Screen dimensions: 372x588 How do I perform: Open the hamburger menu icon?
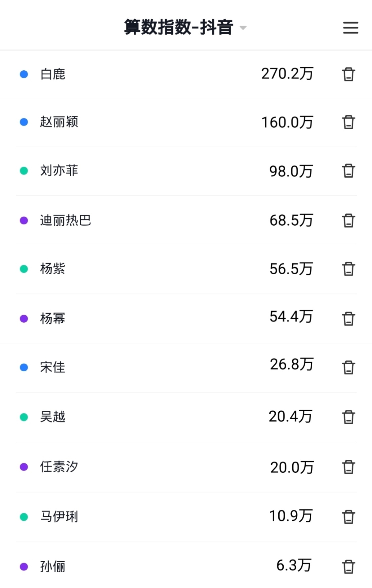pos(351,28)
